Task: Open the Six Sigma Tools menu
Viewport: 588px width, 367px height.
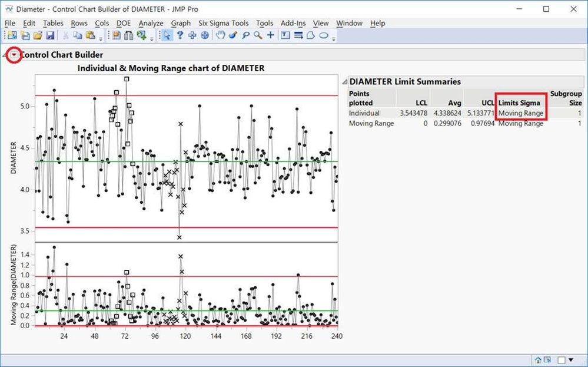Action: [x=223, y=23]
